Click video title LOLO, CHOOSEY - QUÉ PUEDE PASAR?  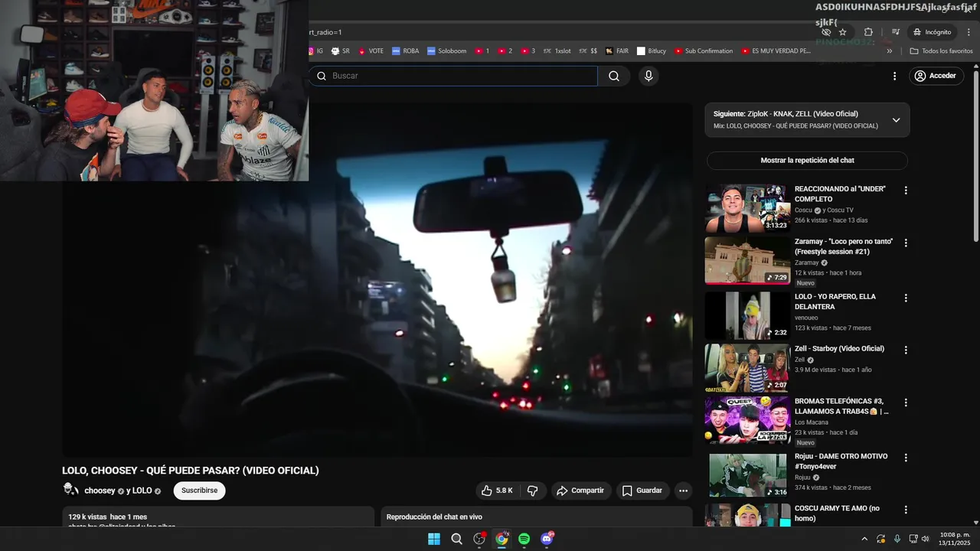[x=191, y=471]
